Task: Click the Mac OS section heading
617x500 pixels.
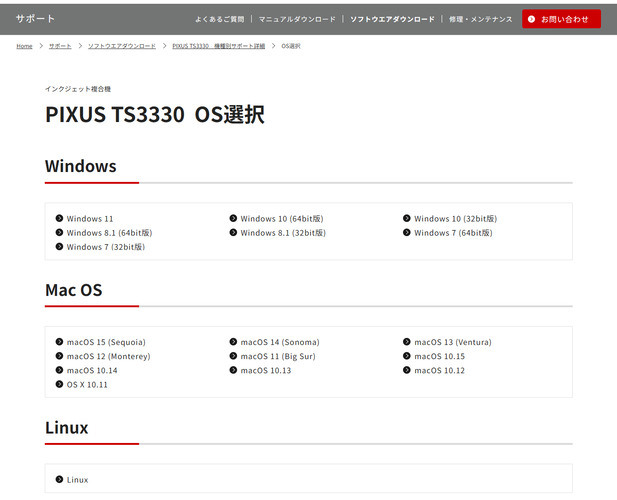Action: (x=74, y=290)
